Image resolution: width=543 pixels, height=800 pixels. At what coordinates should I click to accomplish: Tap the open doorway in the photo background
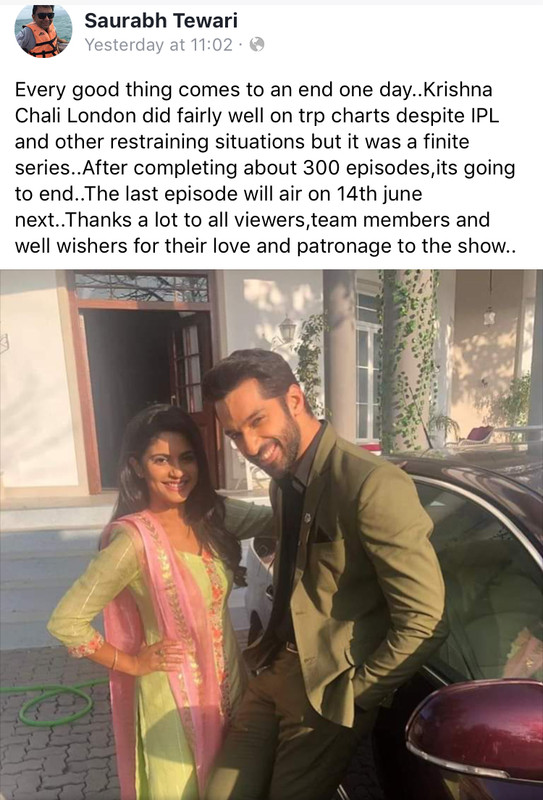click(x=148, y=395)
